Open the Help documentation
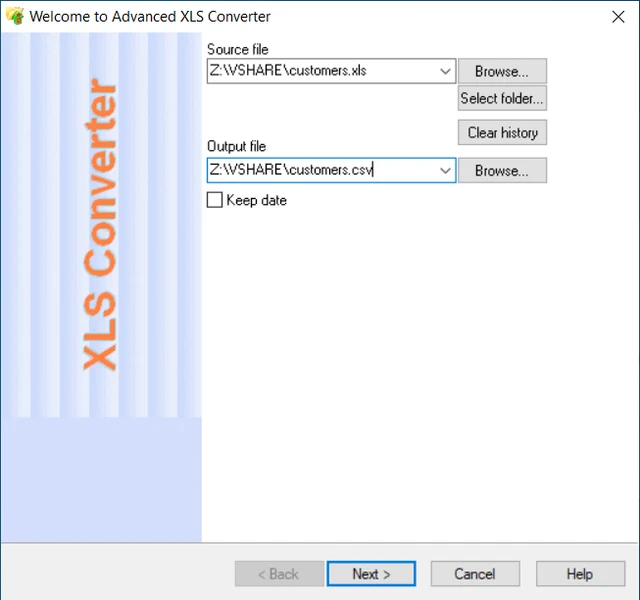 pos(580,574)
